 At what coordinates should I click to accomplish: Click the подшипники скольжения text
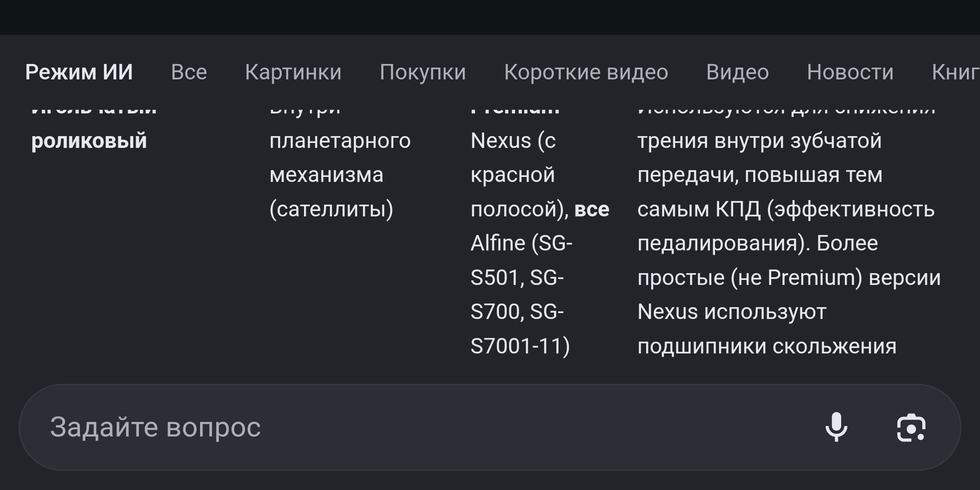pyautogui.click(x=767, y=346)
